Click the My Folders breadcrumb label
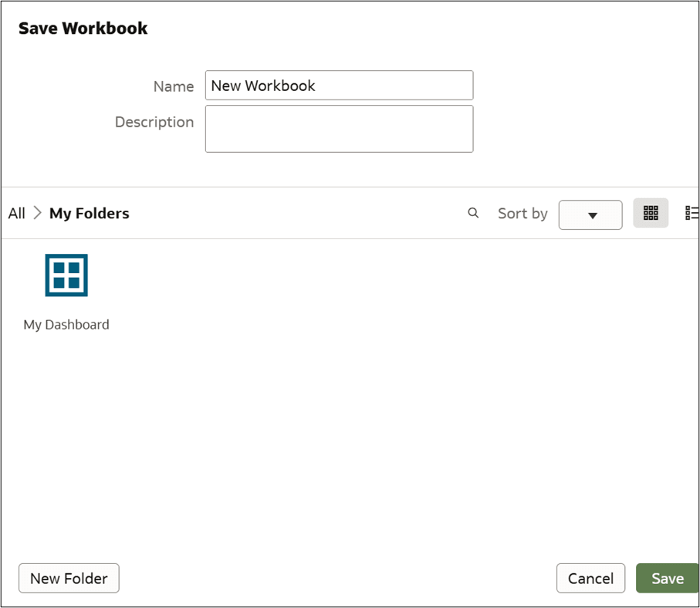This screenshot has width=700, height=608. (88, 213)
